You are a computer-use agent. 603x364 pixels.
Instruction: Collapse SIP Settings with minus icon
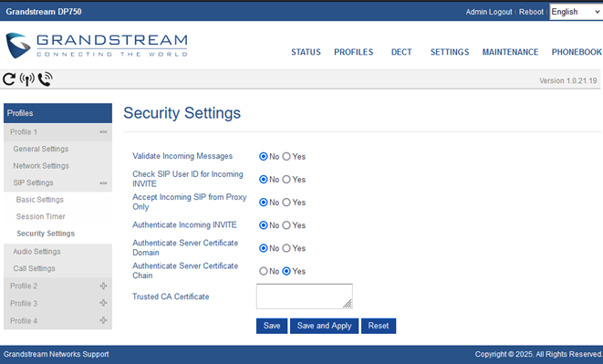(x=103, y=183)
